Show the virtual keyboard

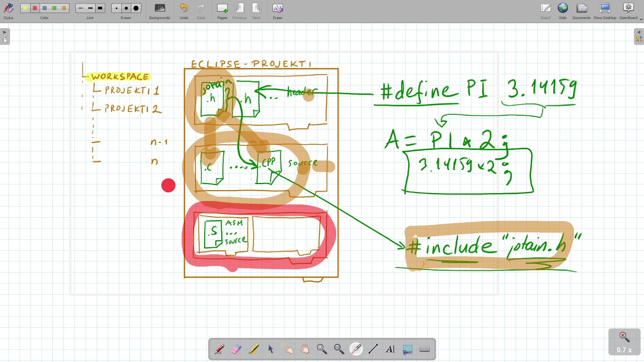click(x=425, y=349)
